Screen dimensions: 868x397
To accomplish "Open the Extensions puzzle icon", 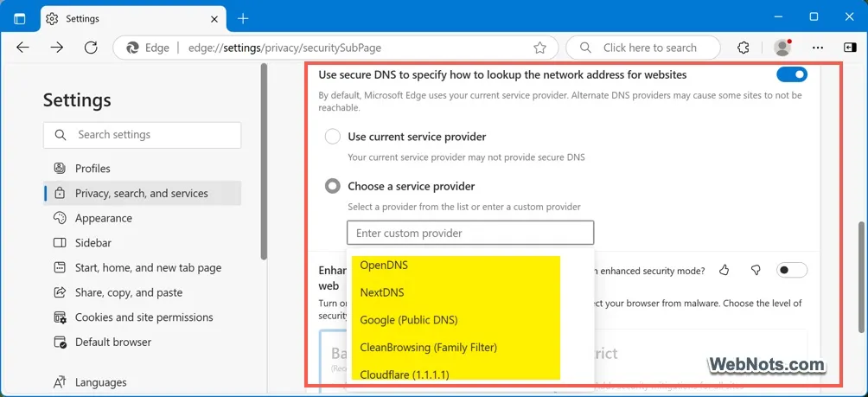I will [x=743, y=48].
